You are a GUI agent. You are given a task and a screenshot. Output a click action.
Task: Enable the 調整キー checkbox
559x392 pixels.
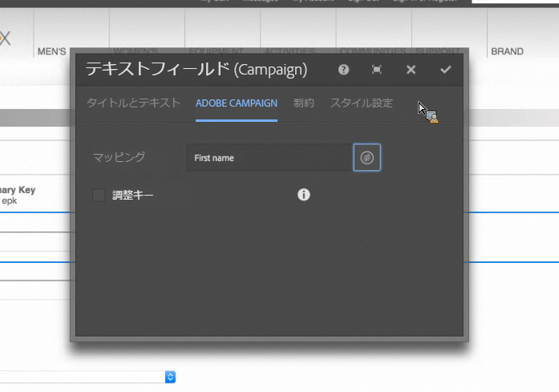(x=99, y=195)
